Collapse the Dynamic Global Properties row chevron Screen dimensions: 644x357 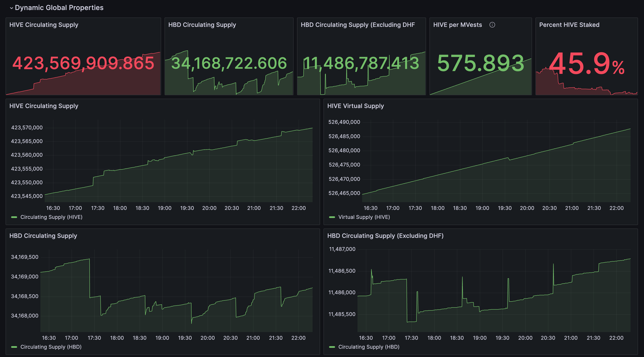click(x=11, y=8)
